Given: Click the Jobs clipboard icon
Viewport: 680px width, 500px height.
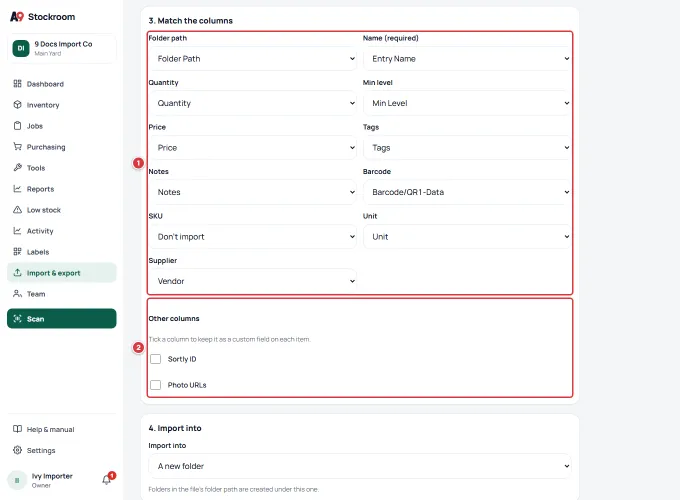Looking at the screenshot, I should coord(17,126).
